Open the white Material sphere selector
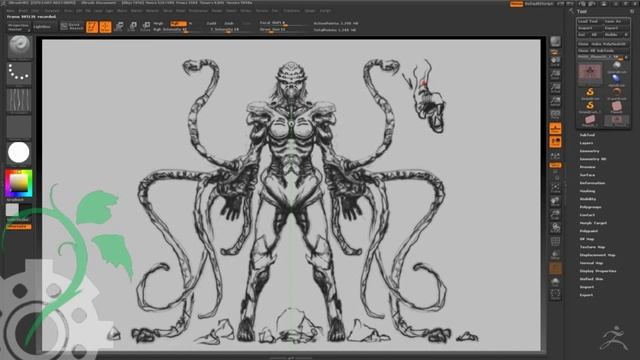The width and height of the screenshot is (640, 360). click(x=19, y=153)
